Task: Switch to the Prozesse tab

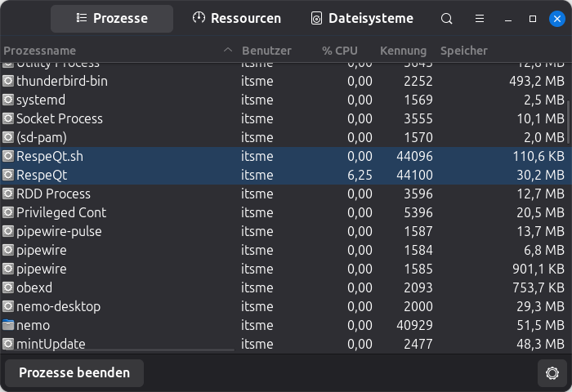Action: tap(112, 18)
